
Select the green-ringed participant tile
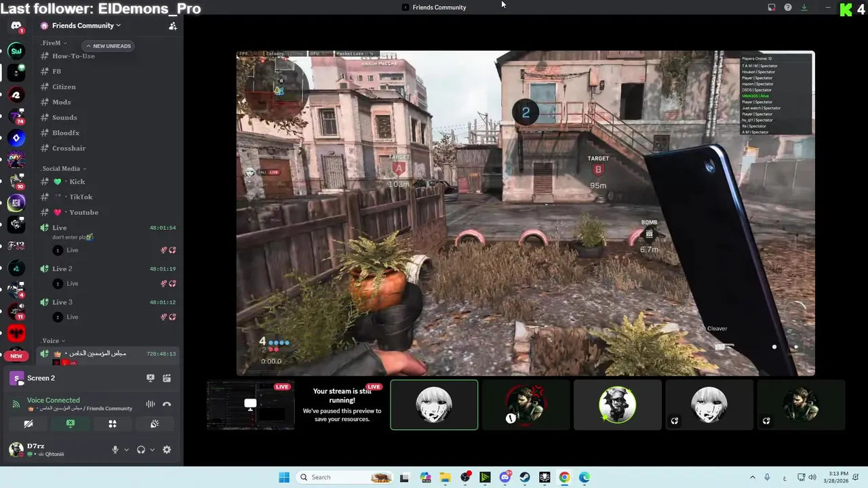tap(617, 405)
